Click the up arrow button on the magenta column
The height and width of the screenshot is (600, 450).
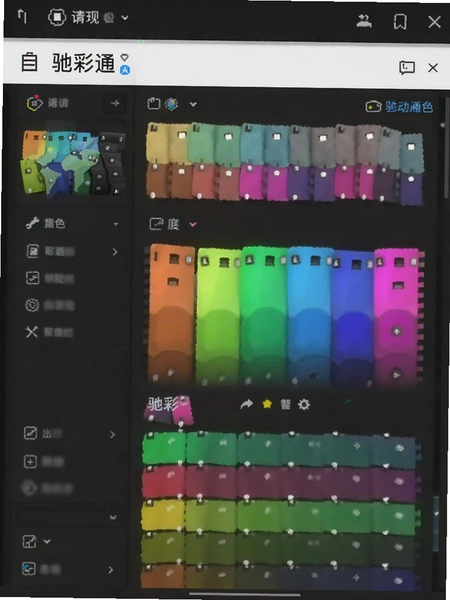point(396,331)
